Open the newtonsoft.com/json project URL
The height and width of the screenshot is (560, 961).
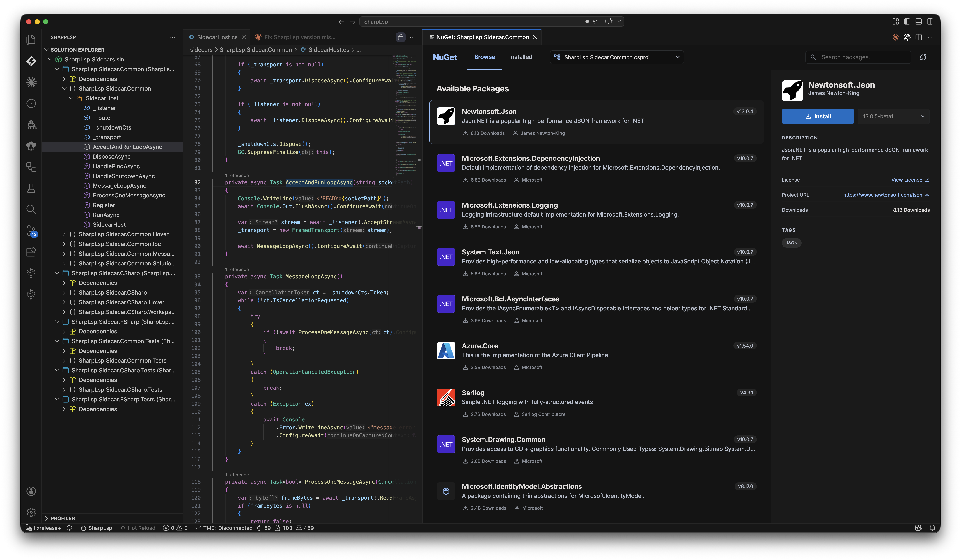[886, 195]
